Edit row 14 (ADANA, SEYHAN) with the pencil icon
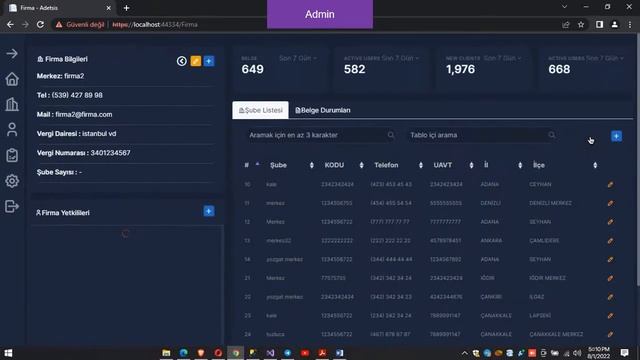The image size is (640, 360). pyautogui.click(x=610, y=260)
